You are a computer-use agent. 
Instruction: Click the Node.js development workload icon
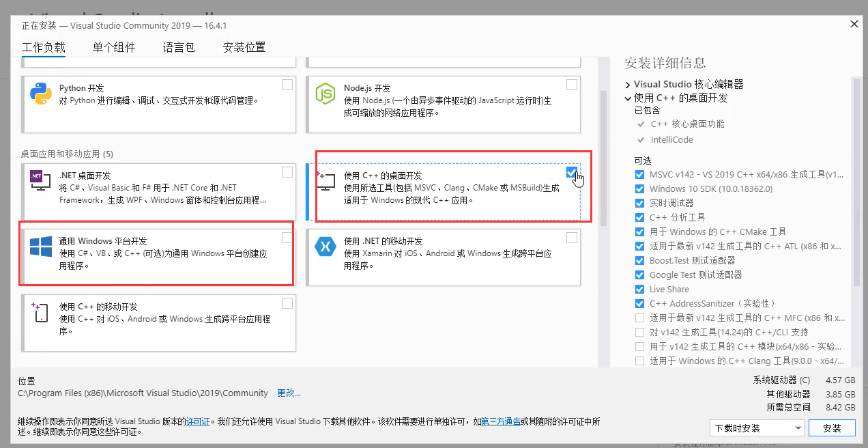(x=325, y=93)
